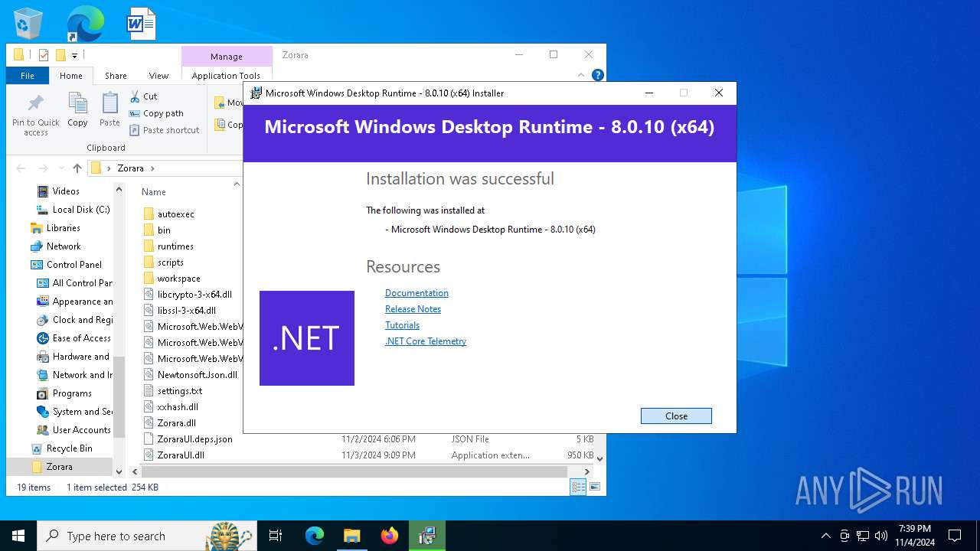Click Zorara breadcrumb chevron in address bar
Image resolution: width=980 pixels, height=551 pixels.
152,168
